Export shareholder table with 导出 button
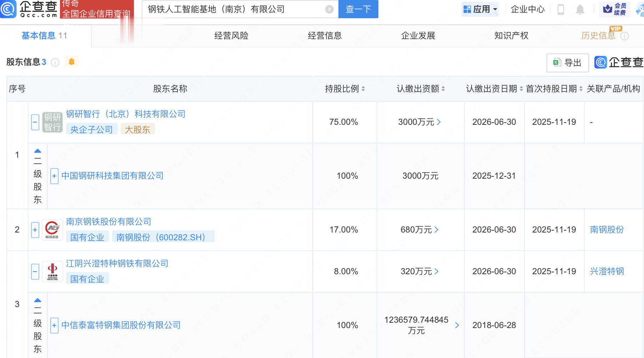Image resolution: width=644 pixels, height=358 pixels. tap(567, 63)
